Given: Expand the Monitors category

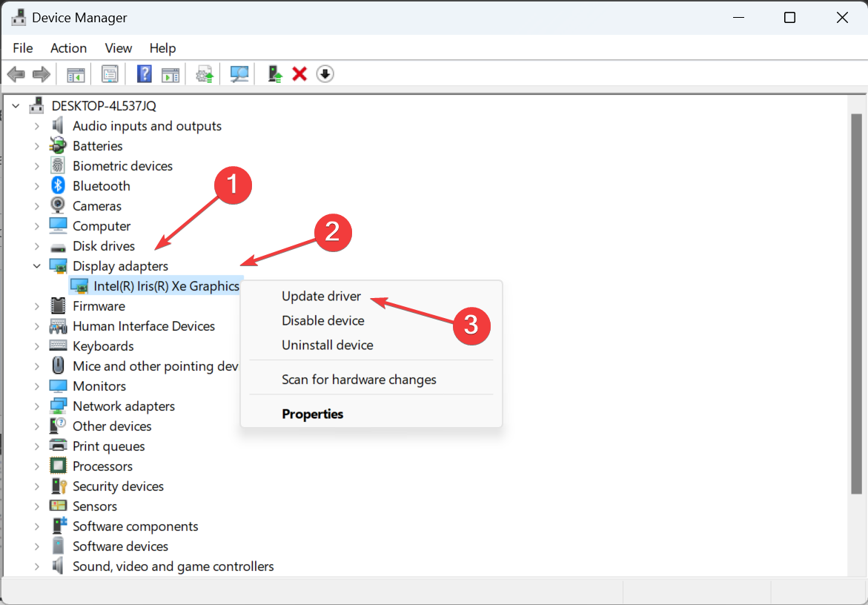Looking at the screenshot, I should pyautogui.click(x=36, y=386).
